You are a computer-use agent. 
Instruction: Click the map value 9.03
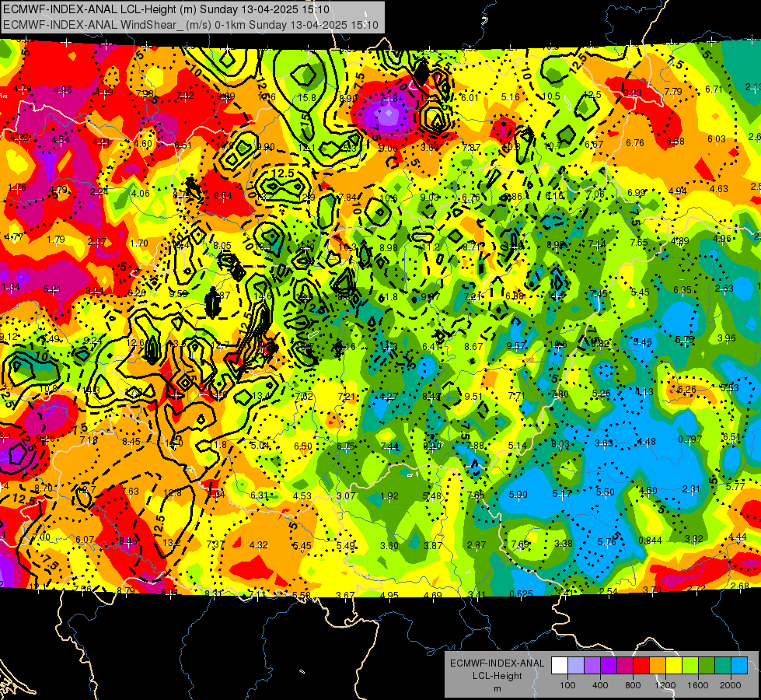point(430,197)
